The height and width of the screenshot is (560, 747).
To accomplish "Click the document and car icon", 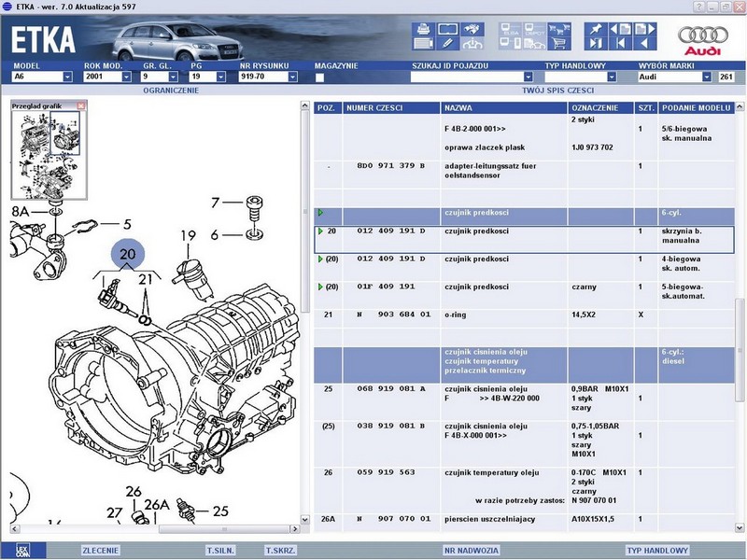I will [x=534, y=44].
